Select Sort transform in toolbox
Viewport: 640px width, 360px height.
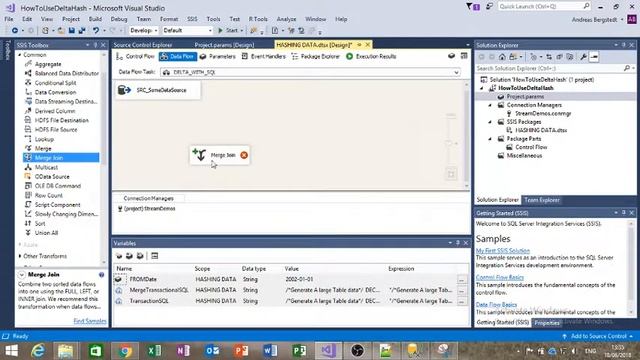40,224
